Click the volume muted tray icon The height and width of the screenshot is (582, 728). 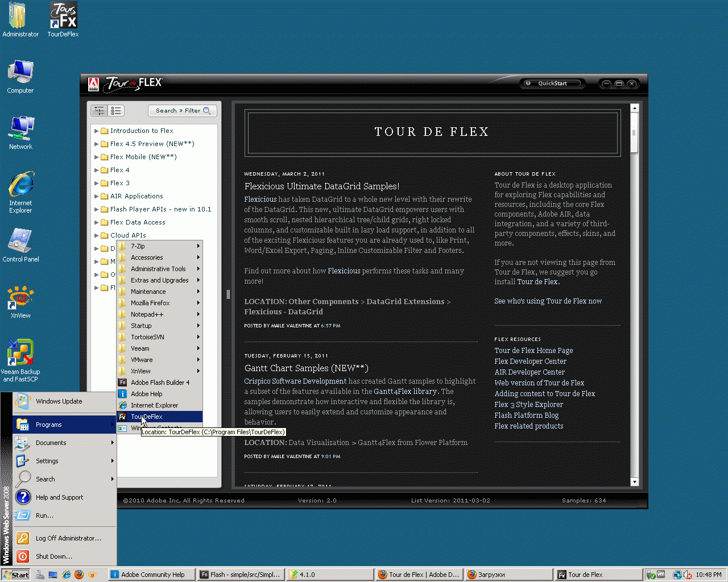687,575
